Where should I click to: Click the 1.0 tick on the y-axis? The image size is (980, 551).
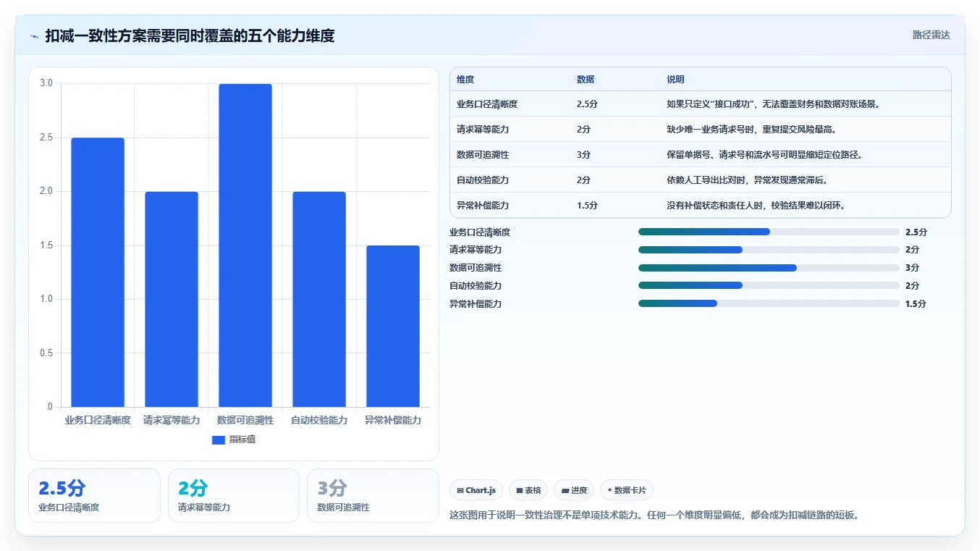[x=46, y=299]
